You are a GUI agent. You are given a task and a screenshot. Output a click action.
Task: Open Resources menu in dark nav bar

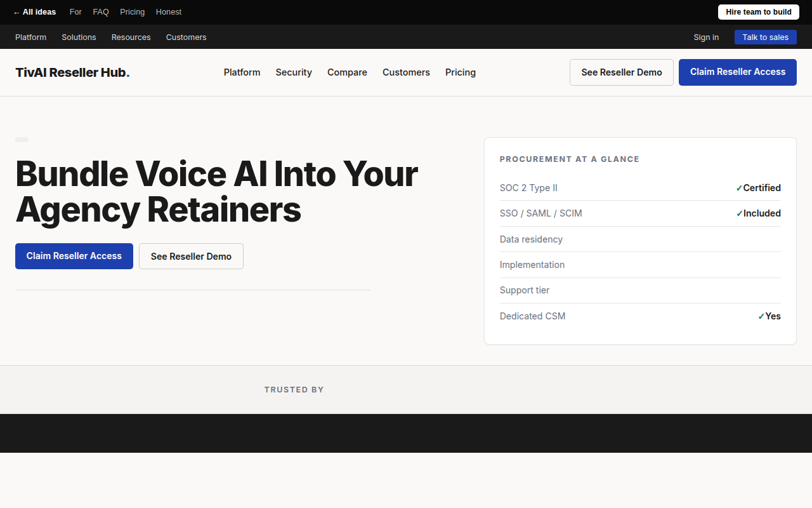pyautogui.click(x=131, y=37)
